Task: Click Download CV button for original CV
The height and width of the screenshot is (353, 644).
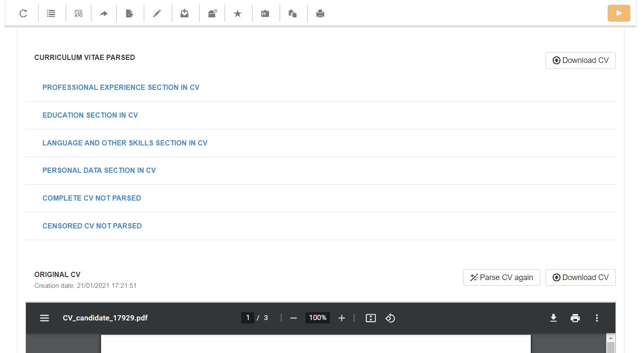Action: click(x=580, y=277)
